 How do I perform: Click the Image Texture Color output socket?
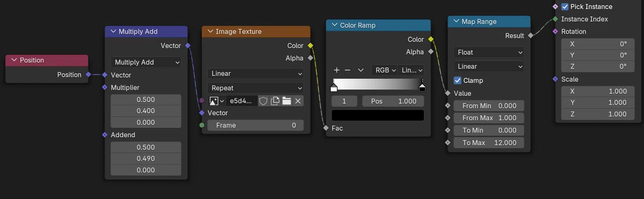click(x=310, y=46)
